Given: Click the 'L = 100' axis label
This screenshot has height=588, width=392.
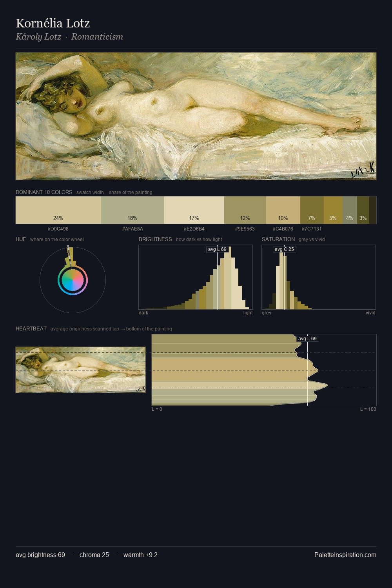Looking at the screenshot, I should pyautogui.click(x=368, y=409).
